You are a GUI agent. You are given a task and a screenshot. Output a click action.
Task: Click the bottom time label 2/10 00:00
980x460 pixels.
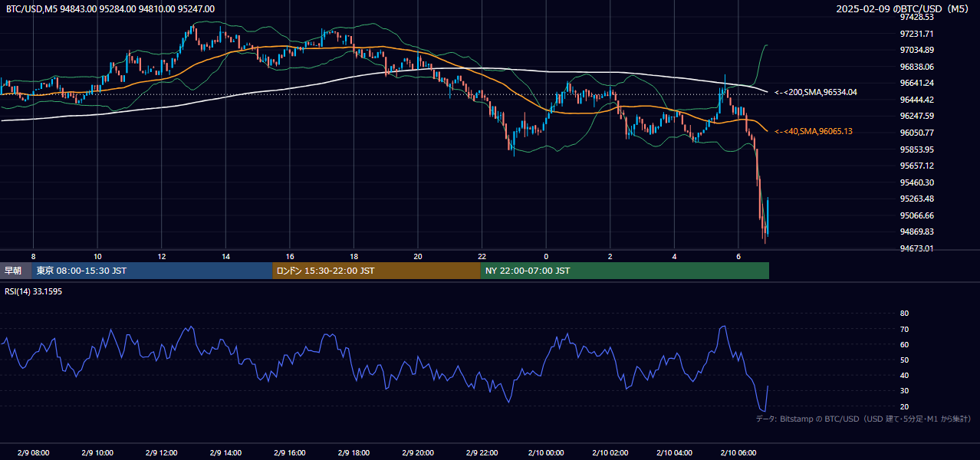[546, 452]
